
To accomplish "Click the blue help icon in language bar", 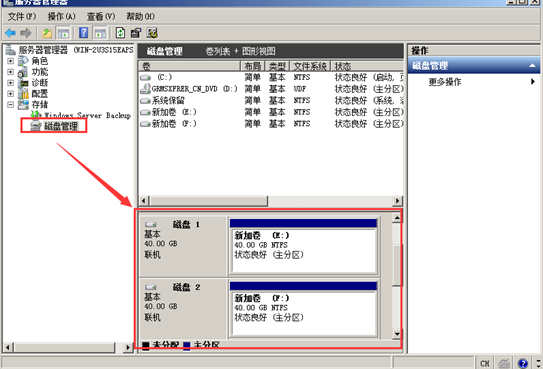I will tap(523, 363).
